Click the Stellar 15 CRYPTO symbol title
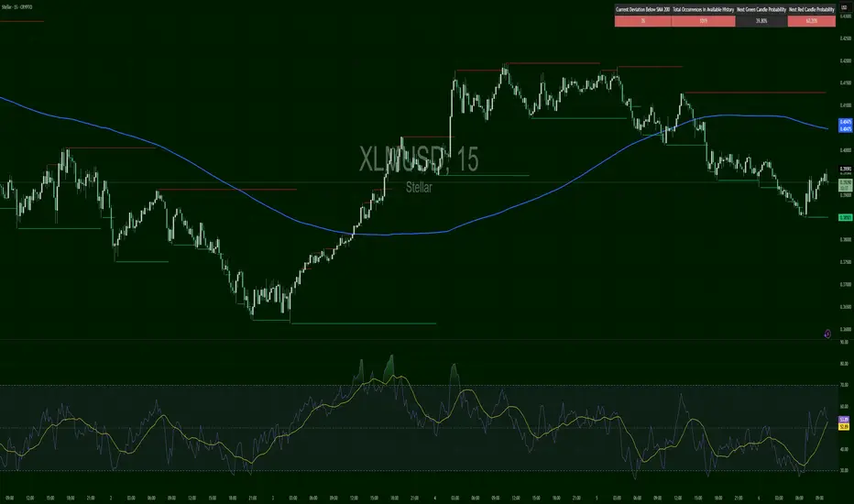The height and width of the screenshot is (504, 854). [16, 7]
